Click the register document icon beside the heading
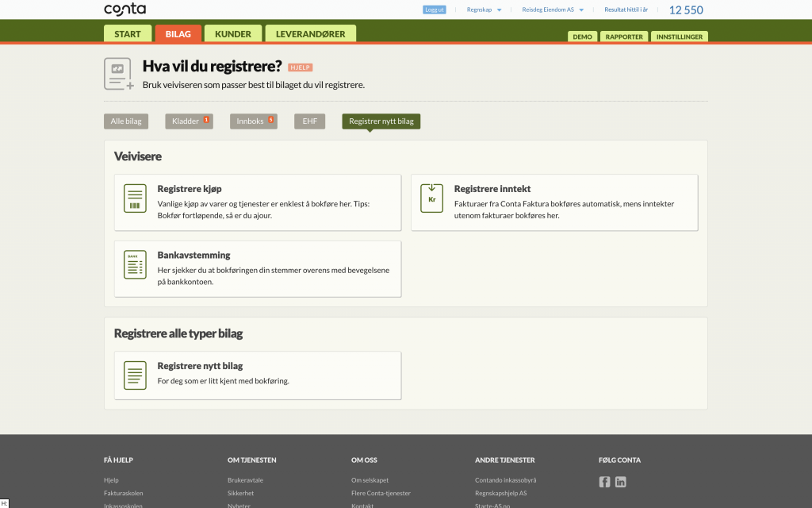This screenshot has height=508, width=812. pyautogui.click(x=119, y=74)
